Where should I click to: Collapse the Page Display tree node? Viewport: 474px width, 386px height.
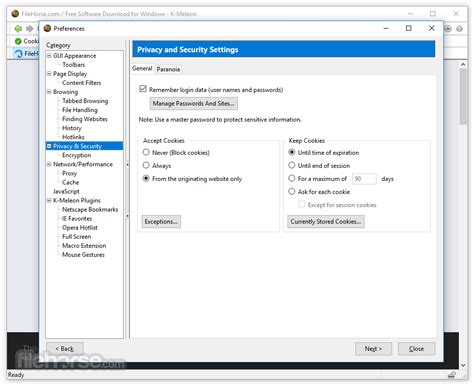pos(49,74)
